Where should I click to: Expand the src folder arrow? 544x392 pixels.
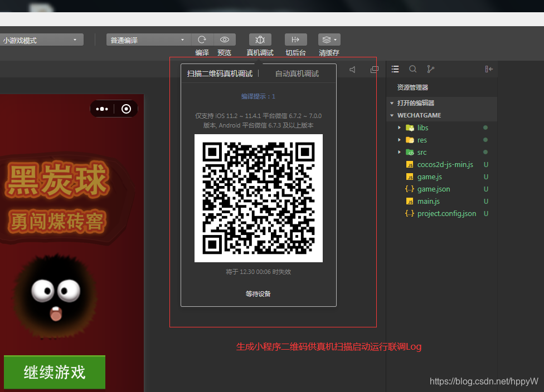(x=399, y=152)
